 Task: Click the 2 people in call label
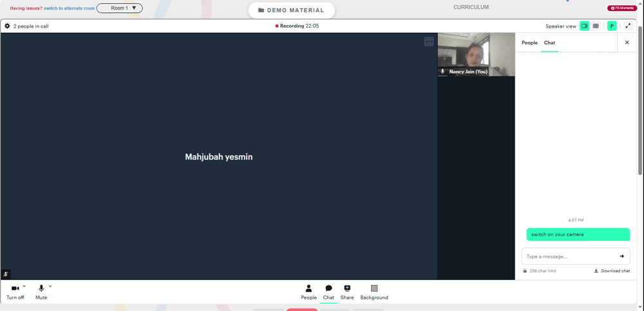pos(31,26)
